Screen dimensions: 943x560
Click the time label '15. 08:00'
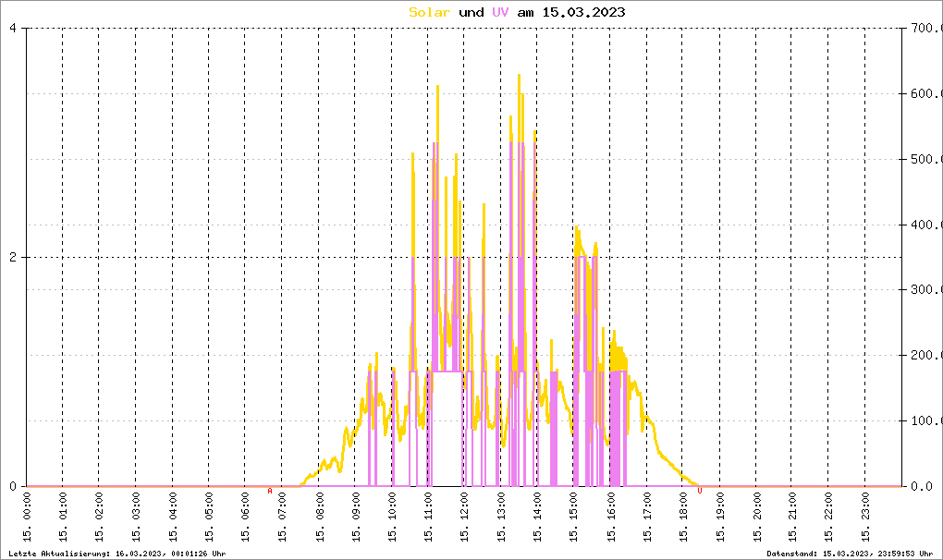coord(319,517)
